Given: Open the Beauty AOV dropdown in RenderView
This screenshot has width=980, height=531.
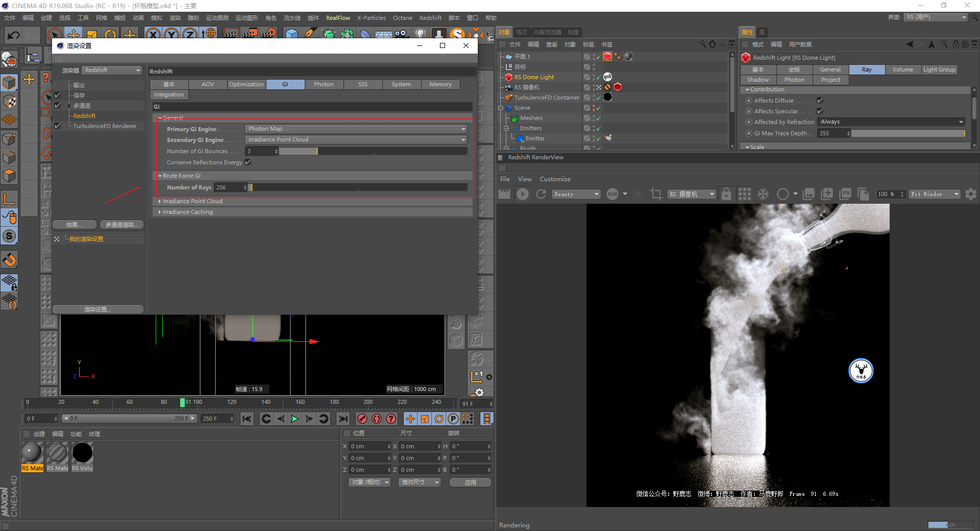Looking at the screenshot, I should click(x=576, y=194).
